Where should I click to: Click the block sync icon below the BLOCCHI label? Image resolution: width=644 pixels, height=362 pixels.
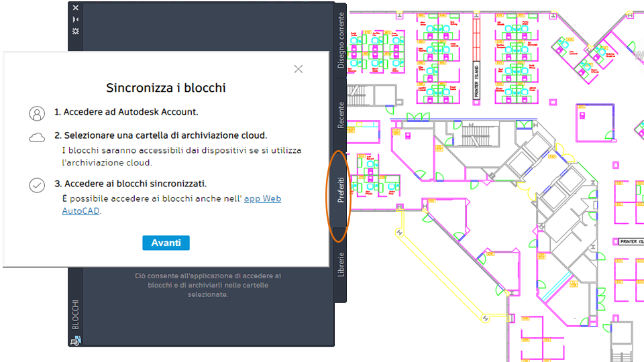pyautogui.click(x=76, y=341)
